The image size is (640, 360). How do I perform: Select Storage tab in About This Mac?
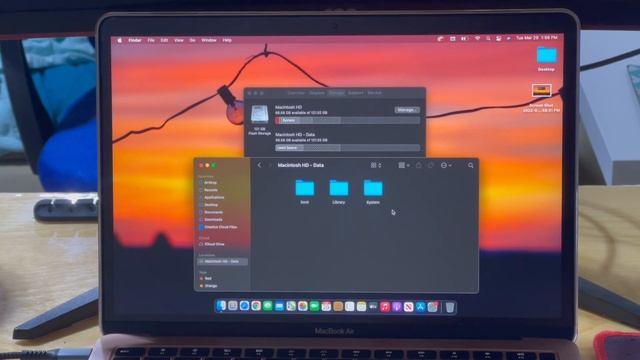336,93
